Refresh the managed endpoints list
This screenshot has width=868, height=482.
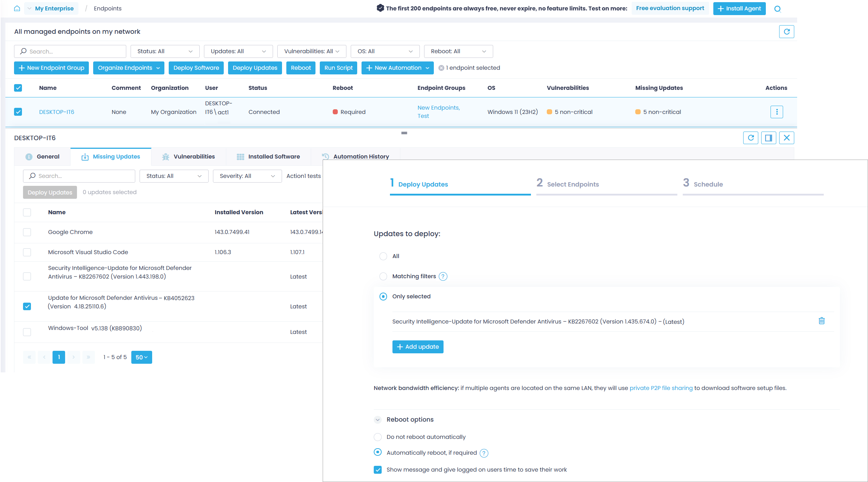pos(787,32)
